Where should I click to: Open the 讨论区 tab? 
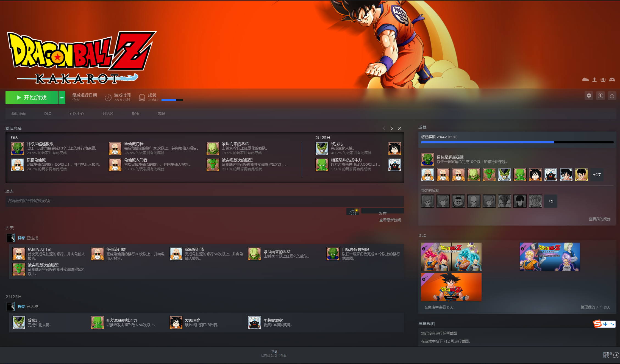coord(108,113)
